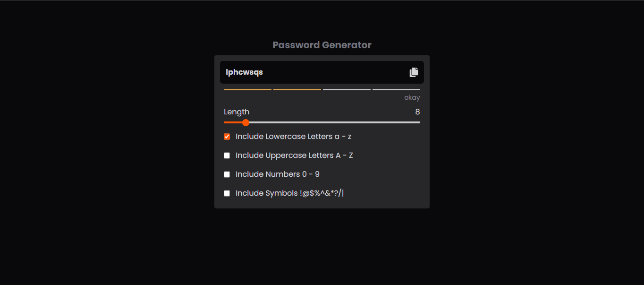The image size is (644, 285).
Task: Click the orange Length slider handle
Action: click(246, 122)
